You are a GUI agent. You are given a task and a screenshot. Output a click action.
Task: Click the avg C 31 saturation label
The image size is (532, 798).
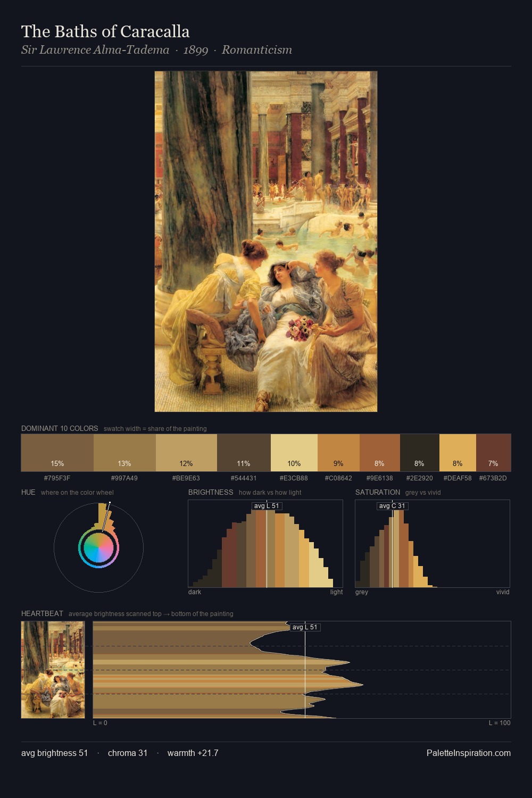[392, 506]
